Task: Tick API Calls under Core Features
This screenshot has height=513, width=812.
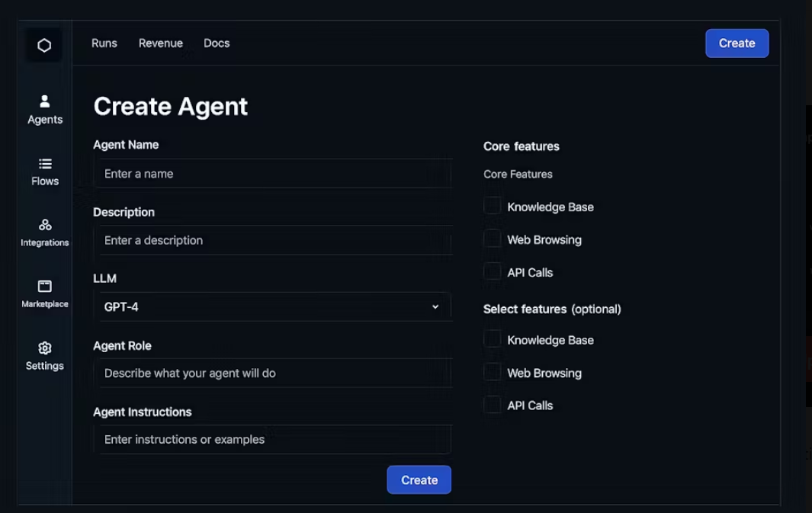Action: (492, 272)
